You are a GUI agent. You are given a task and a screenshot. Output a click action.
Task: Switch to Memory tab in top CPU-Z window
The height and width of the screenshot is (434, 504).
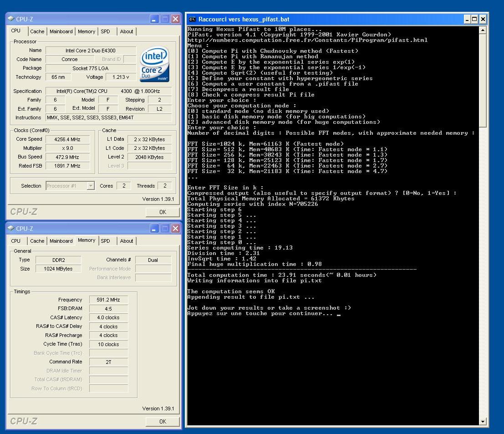pyautogui.click(x=87, y=31)
